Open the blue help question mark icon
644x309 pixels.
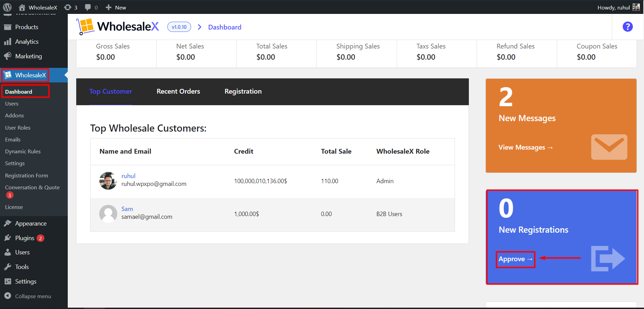pos(627,26)
